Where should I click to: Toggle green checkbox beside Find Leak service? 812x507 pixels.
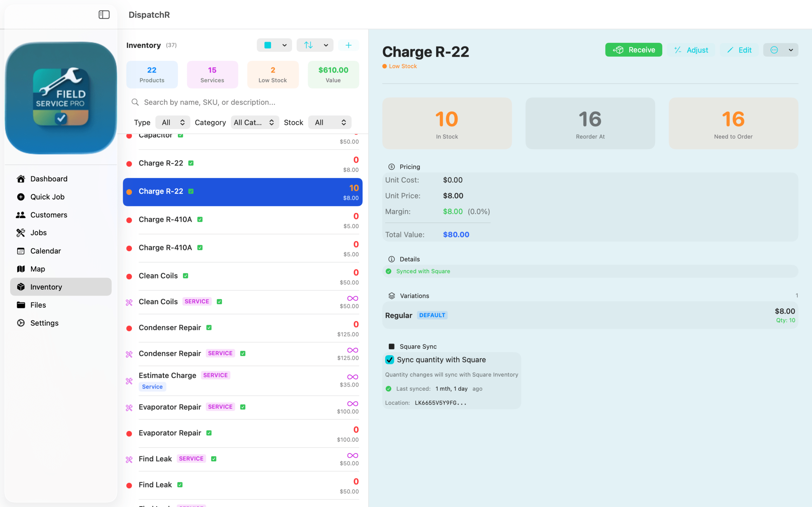(214, 459)
